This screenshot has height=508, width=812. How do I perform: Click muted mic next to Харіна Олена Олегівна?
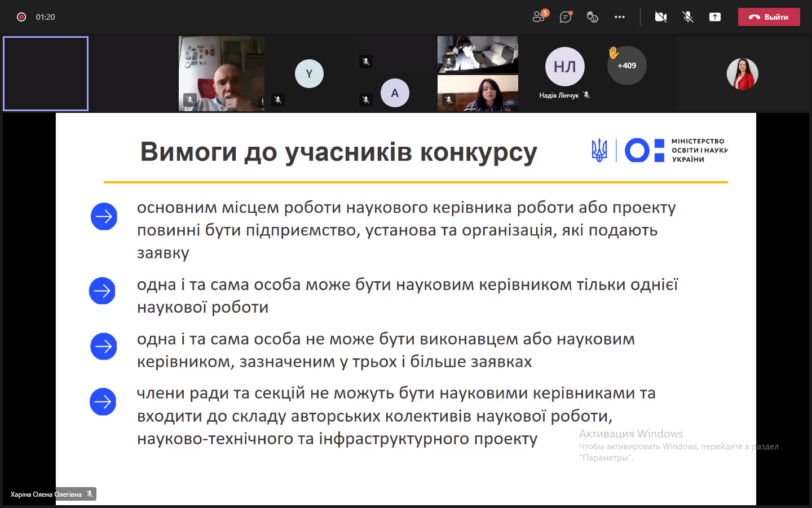click(x=90, y=494)
